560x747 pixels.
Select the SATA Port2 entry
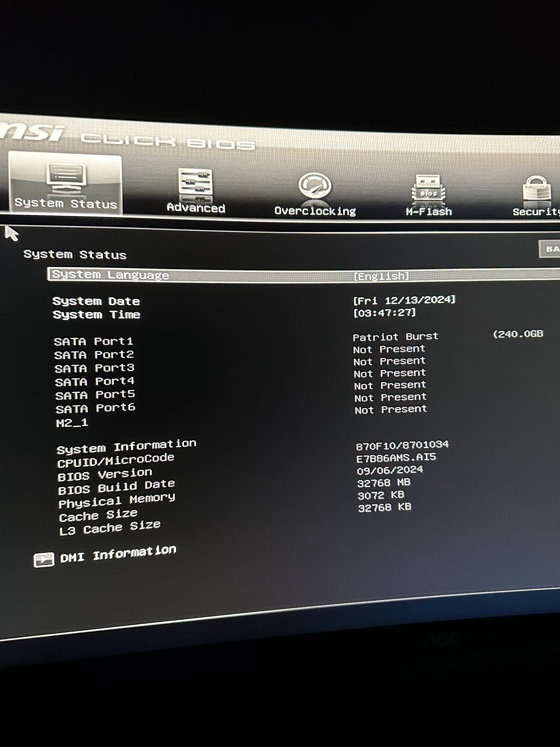click(94, 355)
